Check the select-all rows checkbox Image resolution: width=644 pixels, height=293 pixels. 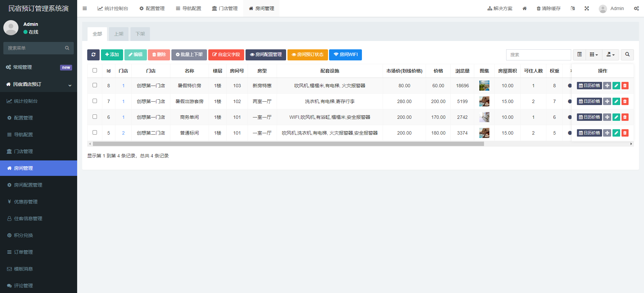click(95, 70)
